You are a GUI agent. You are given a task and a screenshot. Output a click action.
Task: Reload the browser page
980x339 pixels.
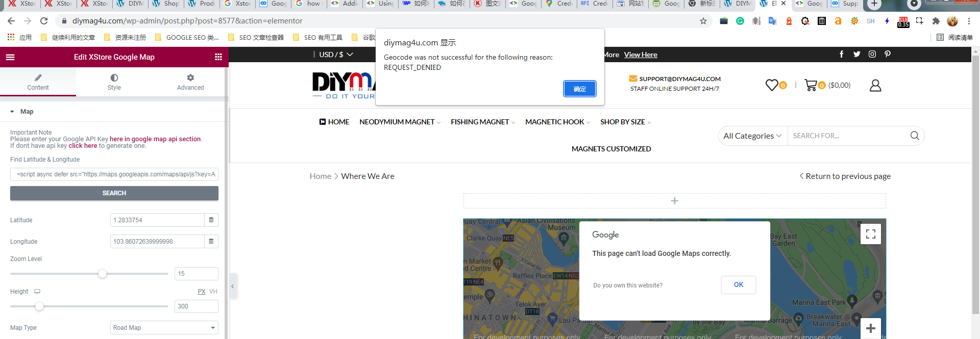[x=44, y=21]
